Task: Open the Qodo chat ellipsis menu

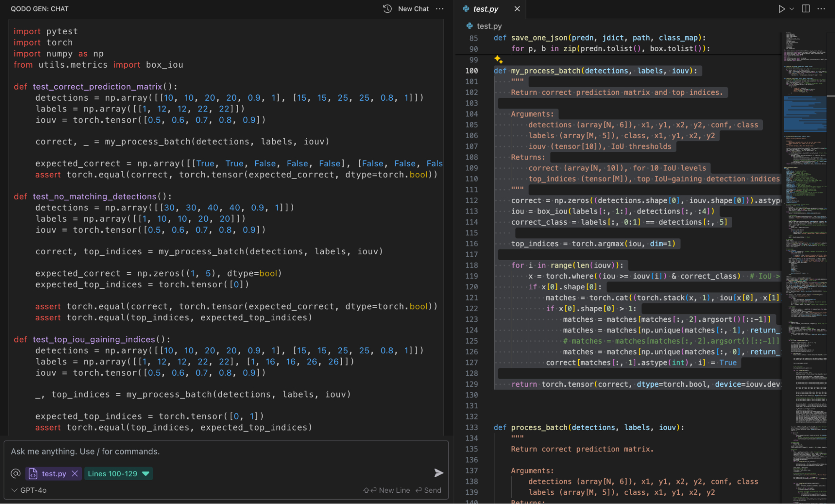Action: (439, 8)
